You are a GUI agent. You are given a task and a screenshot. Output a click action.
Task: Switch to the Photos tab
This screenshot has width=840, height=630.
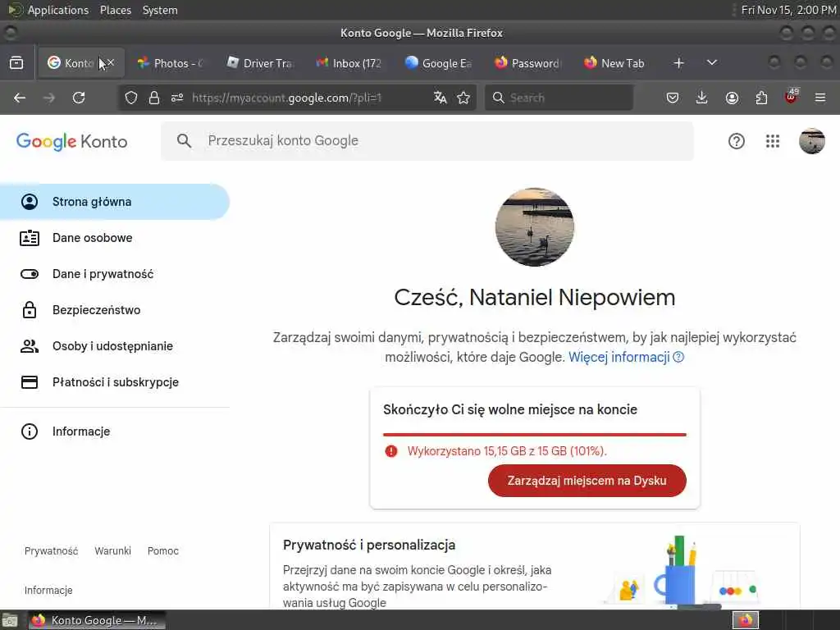point(170,63)
